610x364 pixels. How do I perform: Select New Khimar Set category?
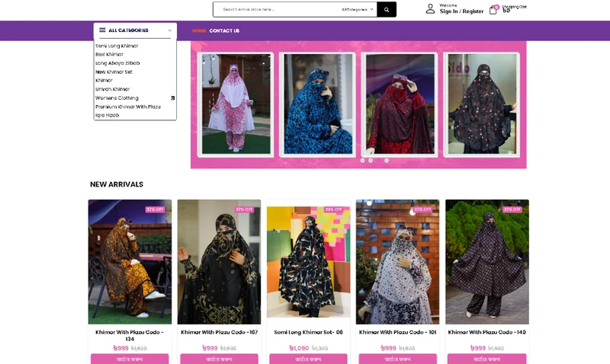pos(114,72)
